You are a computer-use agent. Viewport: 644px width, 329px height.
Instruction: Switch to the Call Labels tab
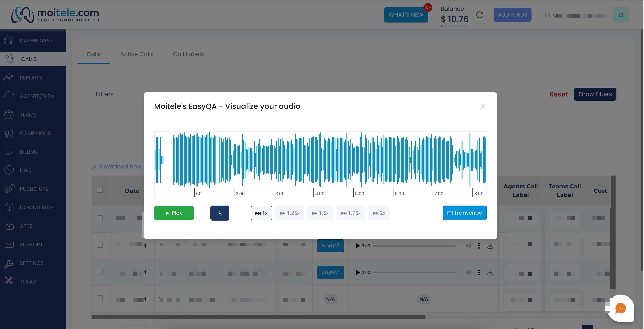pos(188,54)
